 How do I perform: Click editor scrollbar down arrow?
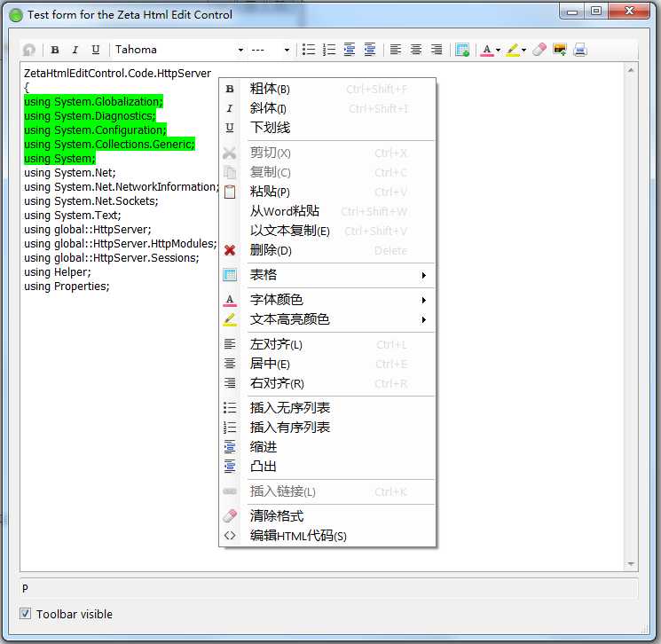pyautogui.click(x=631, y=563)
